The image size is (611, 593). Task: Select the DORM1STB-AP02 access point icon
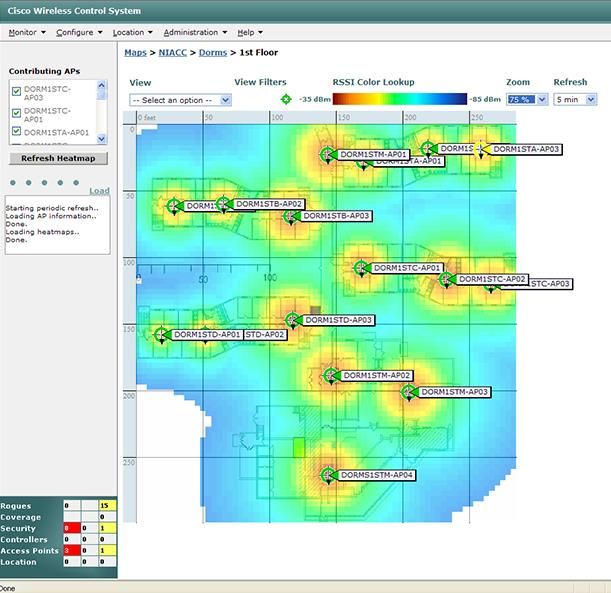[x=223, y=204]
